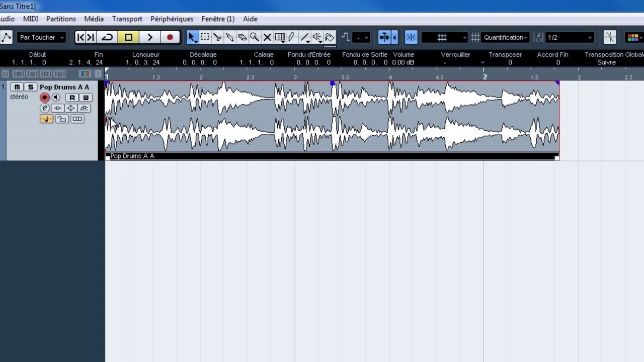Toggle Record Enable on Pop Drums track
The image size is (644, 362).
coord(45,98)
